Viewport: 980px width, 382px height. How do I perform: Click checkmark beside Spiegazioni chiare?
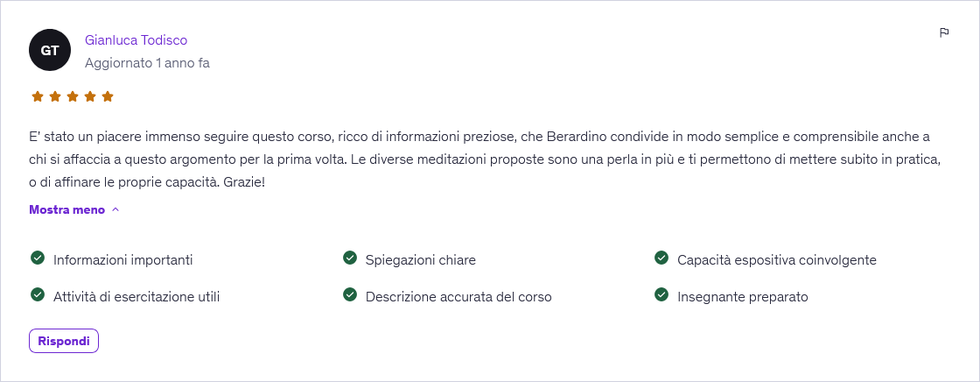coord(350,258)
